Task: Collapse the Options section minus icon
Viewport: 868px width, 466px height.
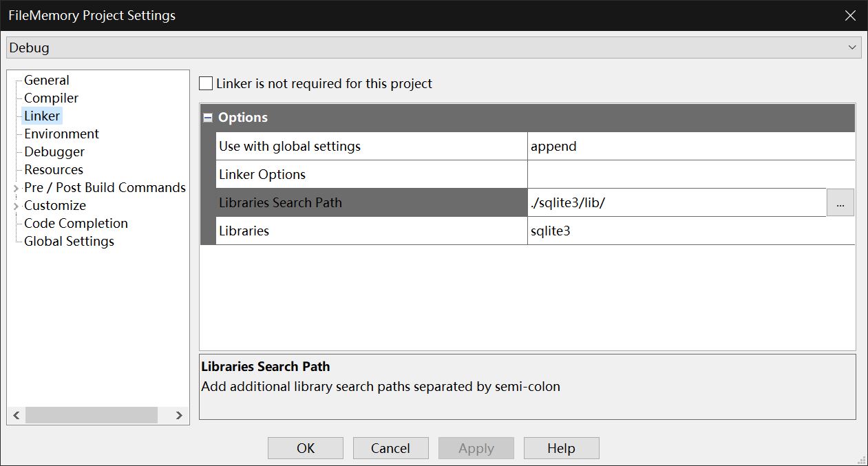Action: click(x=208, y=118)
